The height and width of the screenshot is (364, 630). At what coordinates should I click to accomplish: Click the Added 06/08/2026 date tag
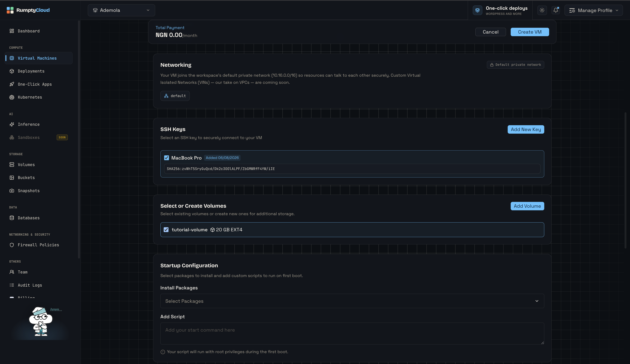tap(222, 158)
